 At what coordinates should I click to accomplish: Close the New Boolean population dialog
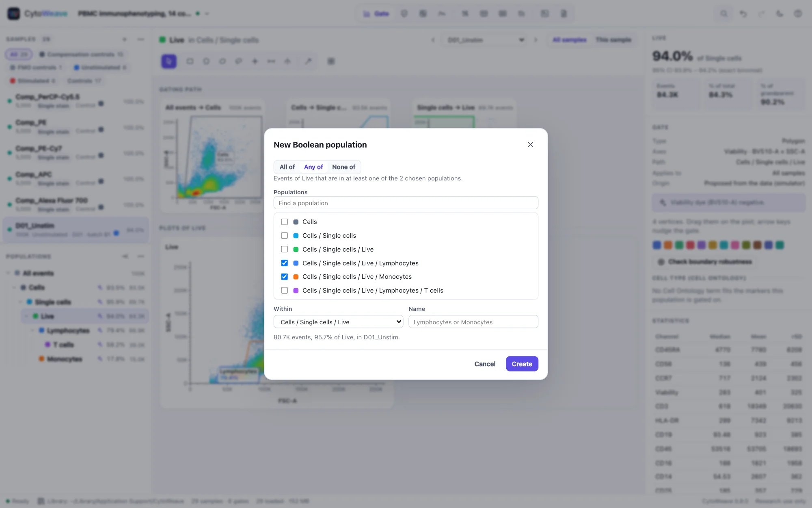click(530, 145)
